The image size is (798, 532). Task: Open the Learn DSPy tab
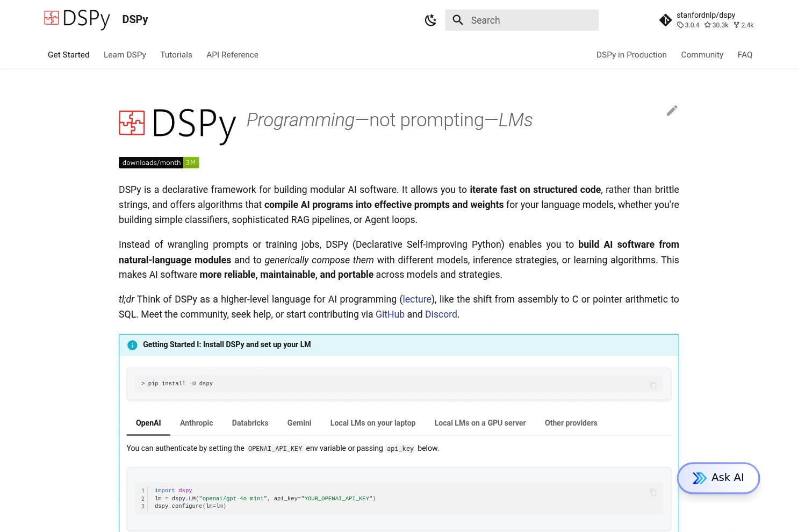[x=125, y=55]
